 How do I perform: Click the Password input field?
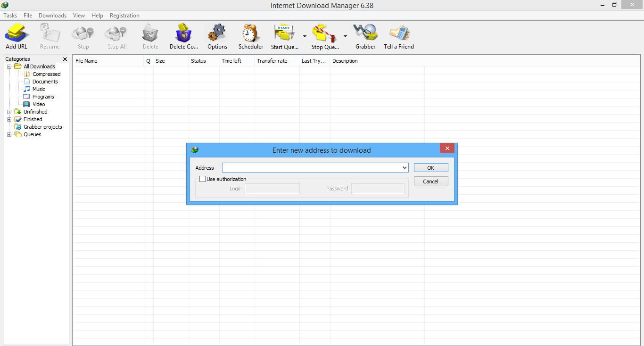click(x=378, y=189)
